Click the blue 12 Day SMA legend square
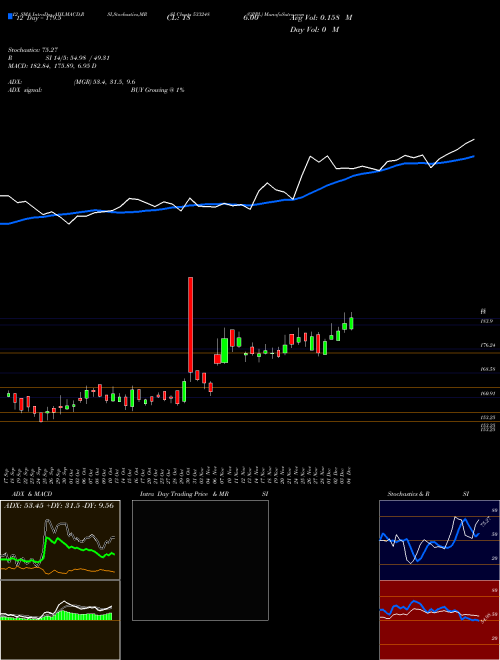500x660 pixels. coord(11,17)
